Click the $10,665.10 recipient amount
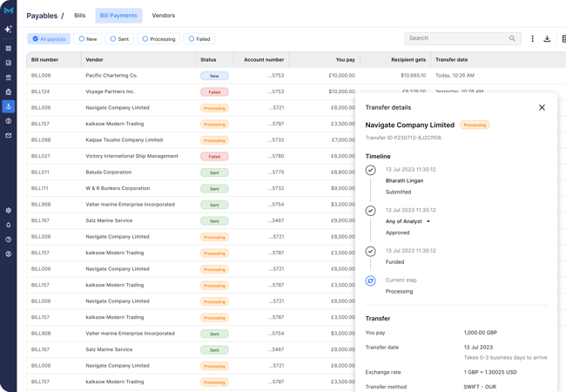The width and height of the screenshot is (566, 392). click(413, 76)
